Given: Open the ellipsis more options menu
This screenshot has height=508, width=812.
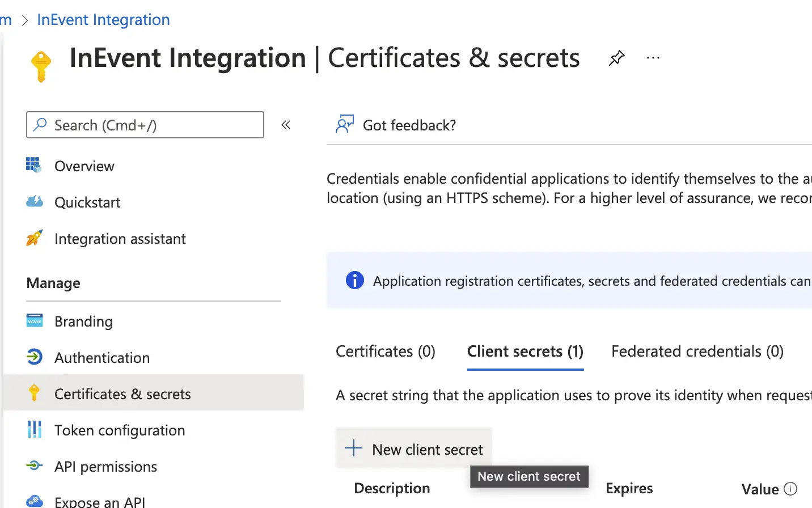Looking at the screenshot, I should (x=653, y=58).
